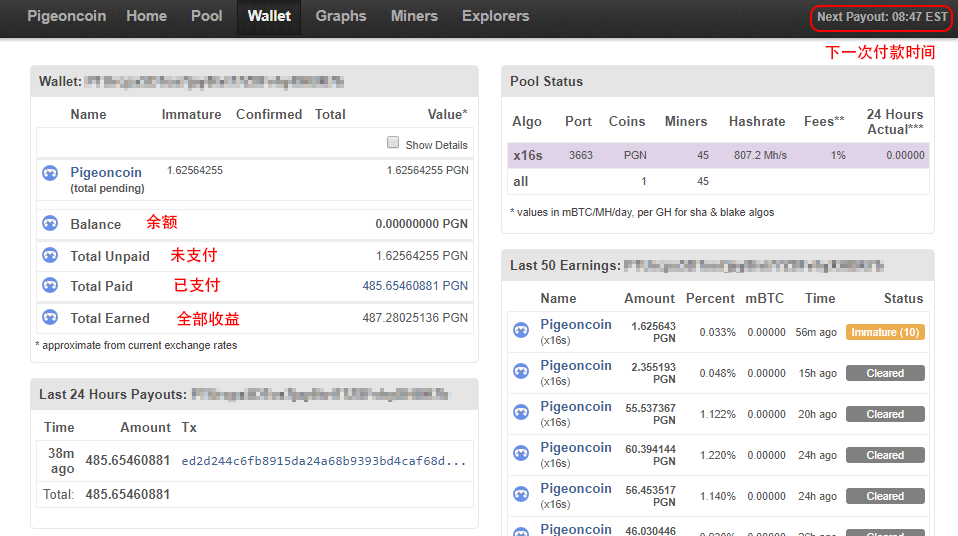Click the coin icon in the 15h ago earning row

(521, 372)
